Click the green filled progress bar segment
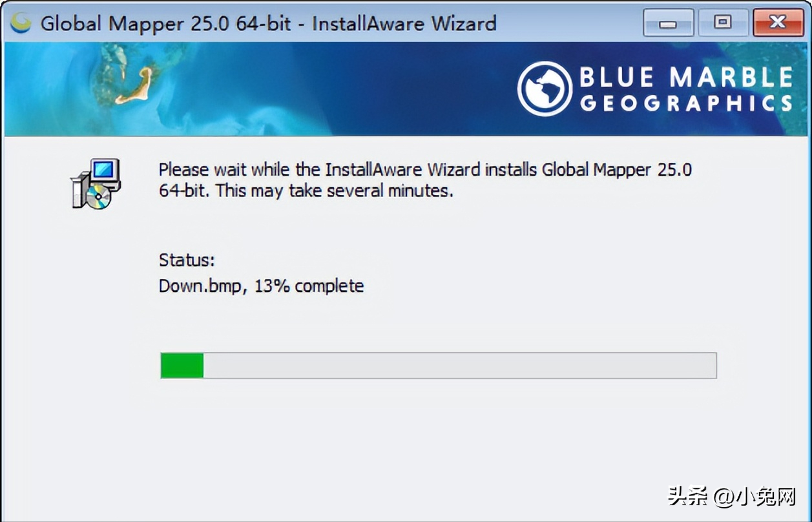Screen dimensions: 812x522 182,366
